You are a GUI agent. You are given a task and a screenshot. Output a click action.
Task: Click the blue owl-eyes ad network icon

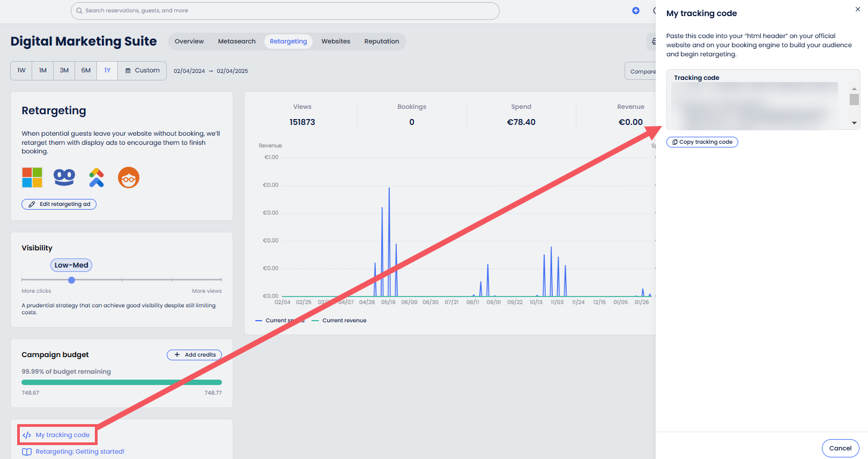tap(64, 177)
